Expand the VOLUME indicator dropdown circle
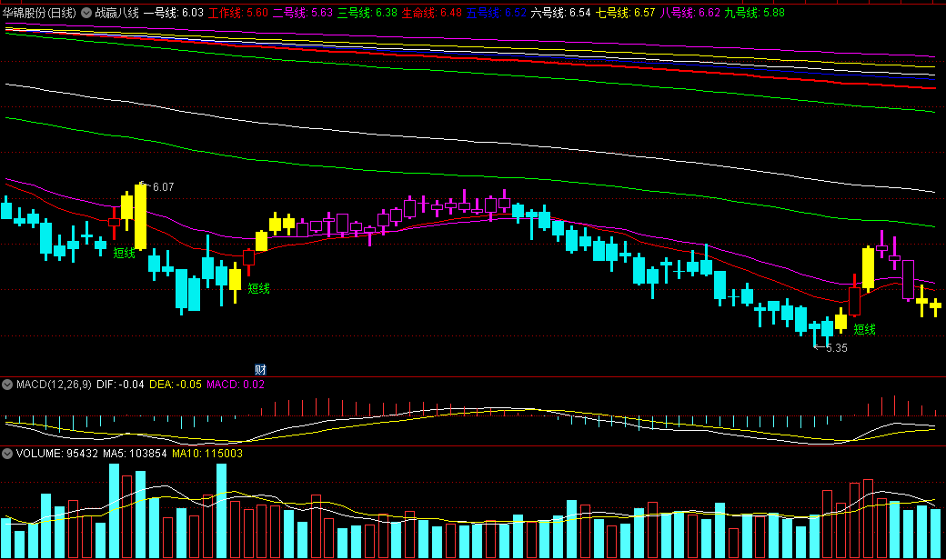Image resolution: width=946 pixels, height=560 pixels. point(7,454)
